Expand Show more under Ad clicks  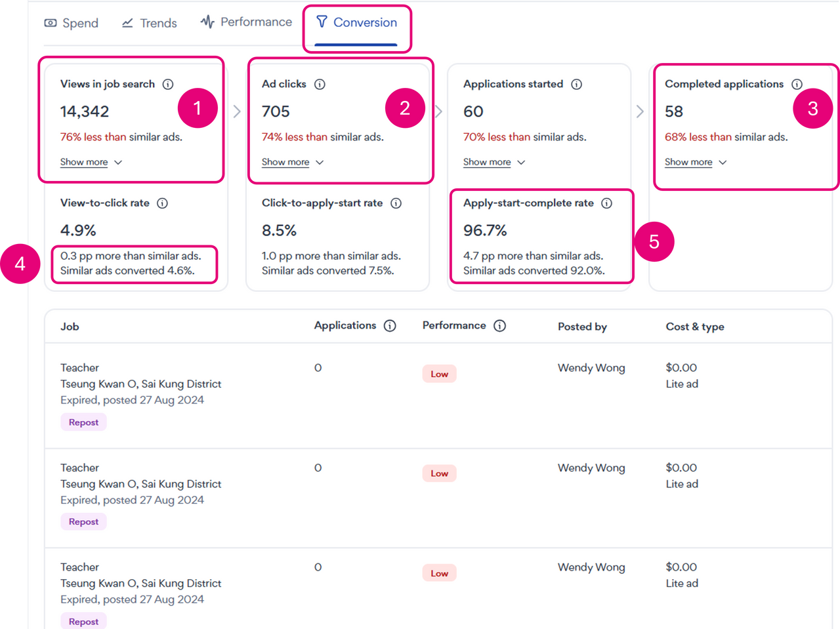pos(292,162)
